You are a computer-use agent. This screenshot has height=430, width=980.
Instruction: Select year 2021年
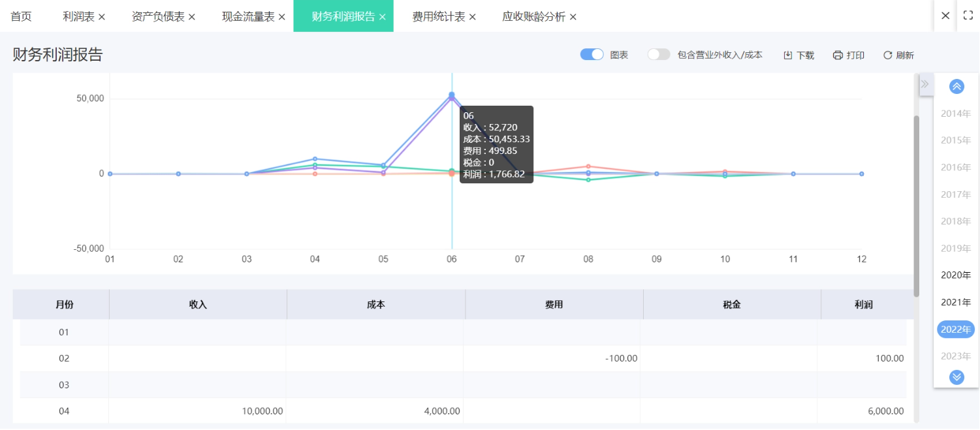(x=956, y=302)
